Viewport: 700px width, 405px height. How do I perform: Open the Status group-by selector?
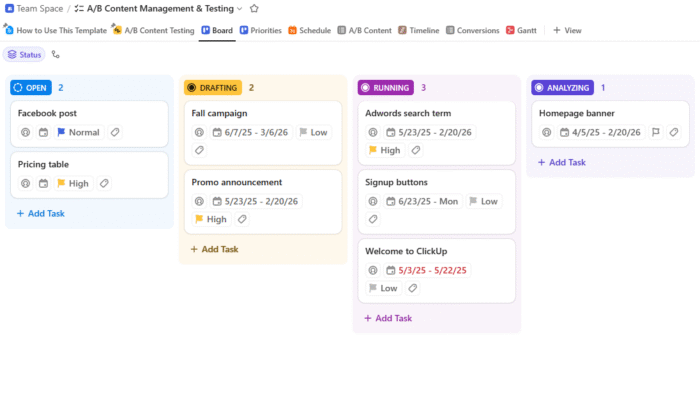[25, 54]
